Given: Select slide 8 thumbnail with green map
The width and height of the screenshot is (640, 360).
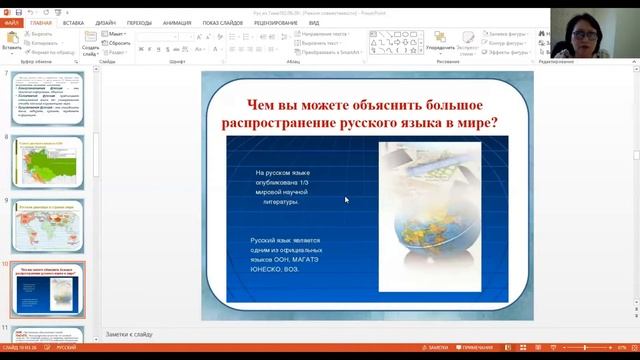Looking at the screenshot, I should [48, 162].
